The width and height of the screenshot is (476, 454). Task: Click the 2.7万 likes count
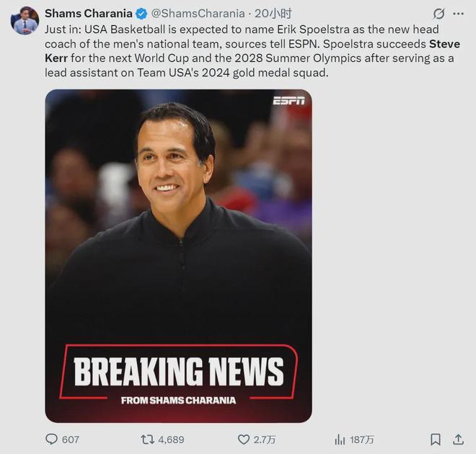pyautogui.click(x=265, y=439)
